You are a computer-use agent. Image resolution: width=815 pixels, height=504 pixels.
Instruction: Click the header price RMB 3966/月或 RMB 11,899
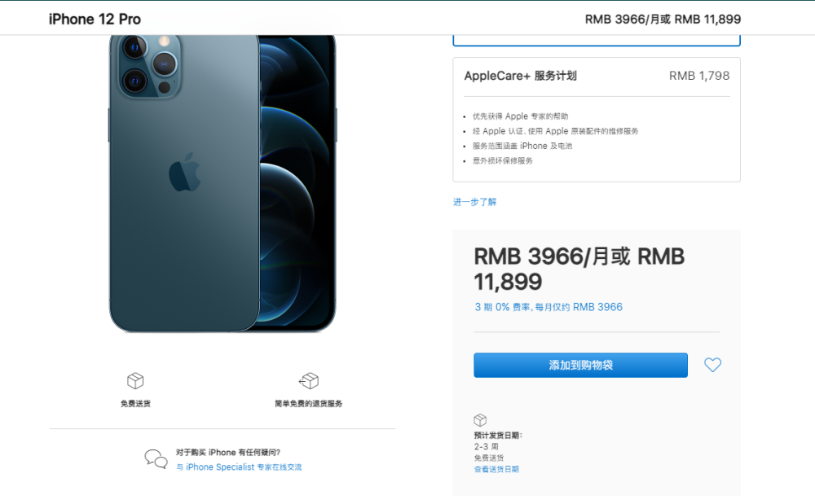(x=663, y=20)
